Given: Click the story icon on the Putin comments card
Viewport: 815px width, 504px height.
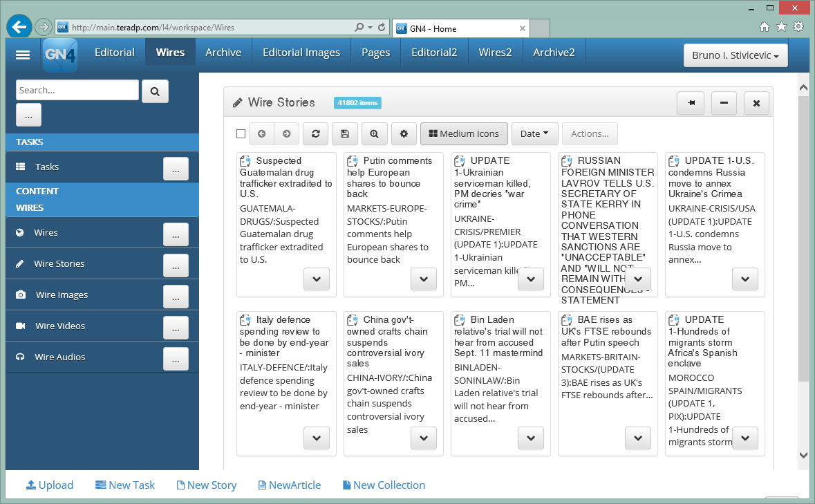Looking at the screenshot, I should click(x=353, y=161).
